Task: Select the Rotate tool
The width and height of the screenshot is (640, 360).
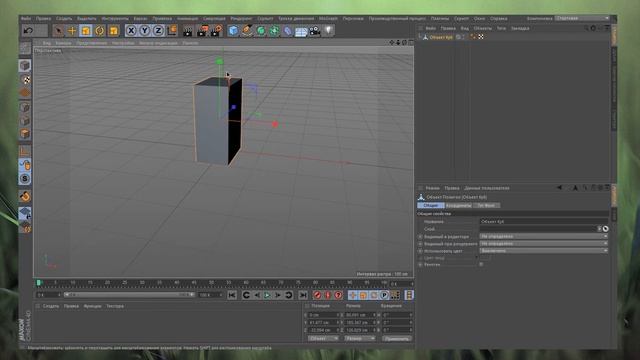Action: tap(99, 31)
